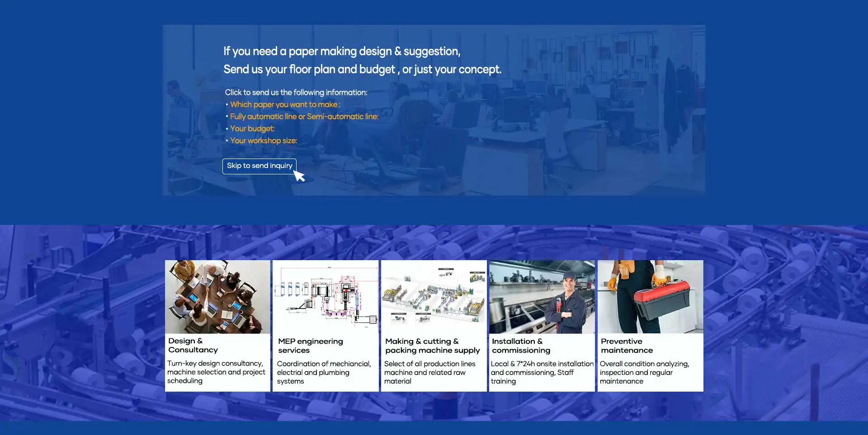
Task: Click 'Local & 7*24h onsite installation' description
Action: coord(542,373)
